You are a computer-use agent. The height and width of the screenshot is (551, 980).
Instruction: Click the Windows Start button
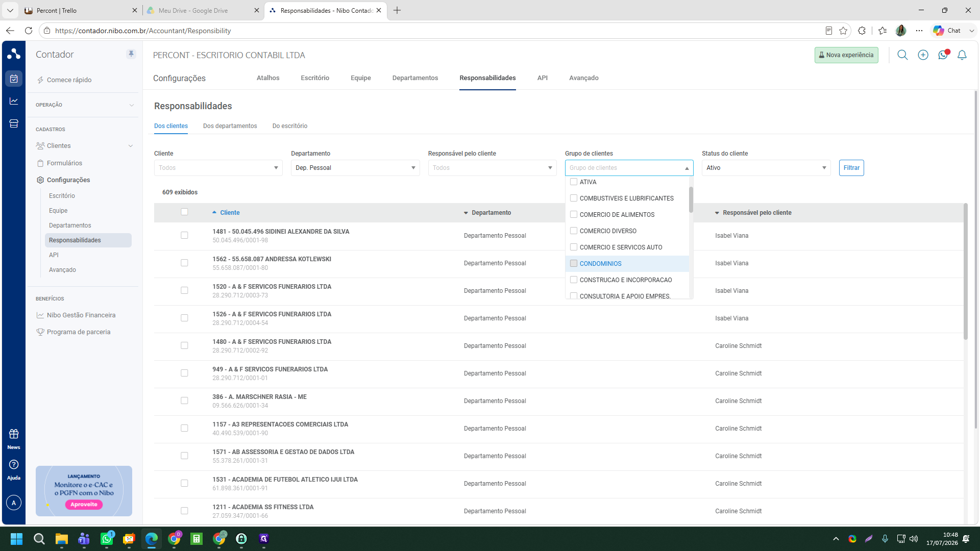pos(17,539)
